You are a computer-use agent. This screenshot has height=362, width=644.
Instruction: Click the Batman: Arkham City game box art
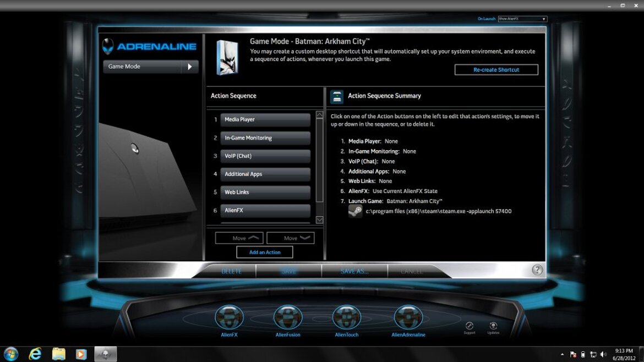pyautogui.click(x=227, y=57)
